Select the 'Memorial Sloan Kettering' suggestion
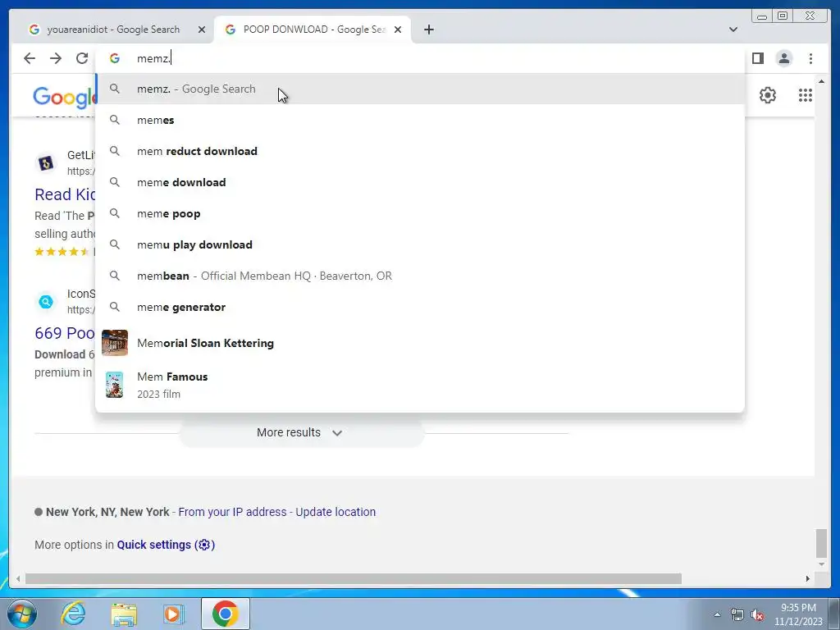The height and width of the screenshot is (630, 840). 420,343
